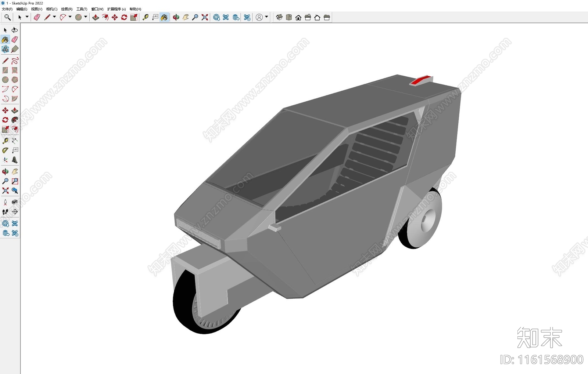This screenshot has height=374, width=588.
Task: Click the red roof light on model
Action: click(421, 80)
